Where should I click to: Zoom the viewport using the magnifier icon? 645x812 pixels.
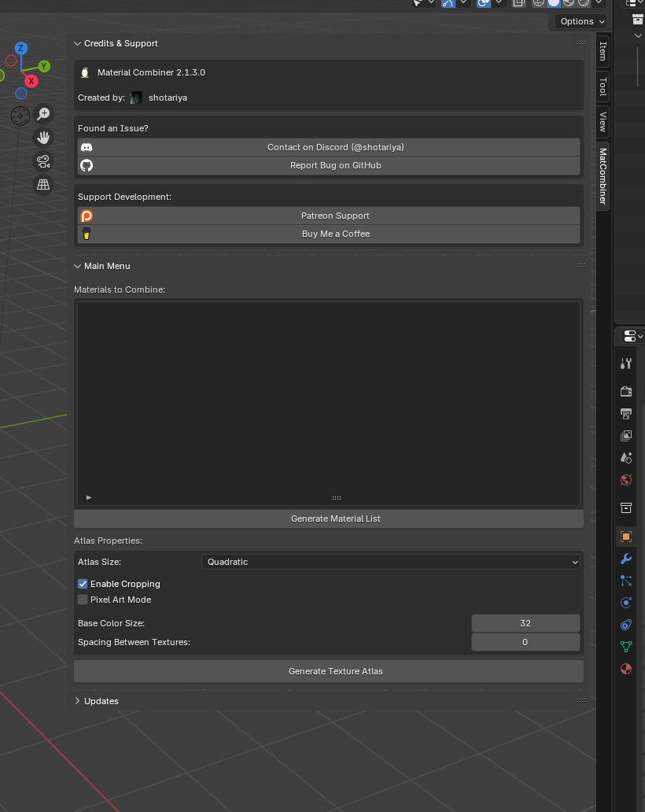pos(43,116)
